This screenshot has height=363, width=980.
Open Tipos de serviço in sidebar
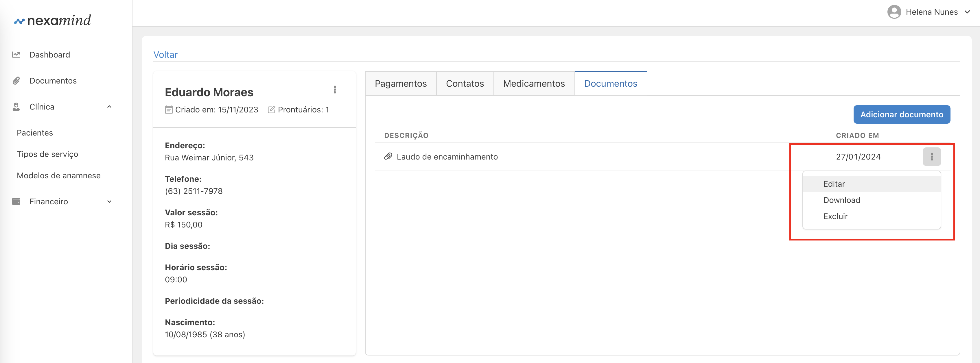[47, 154]
